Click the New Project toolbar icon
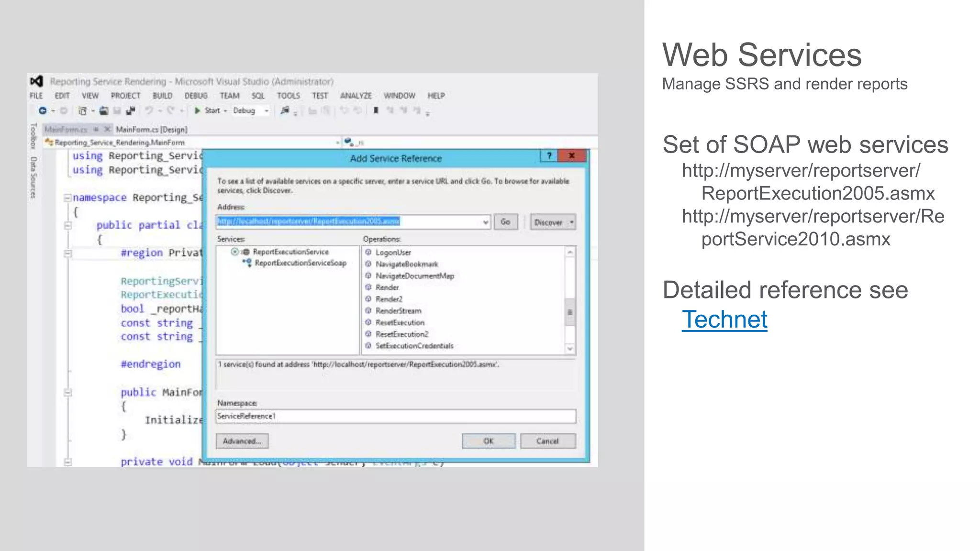The width and height of the screenshot is (980, 551). pos(82,111)
